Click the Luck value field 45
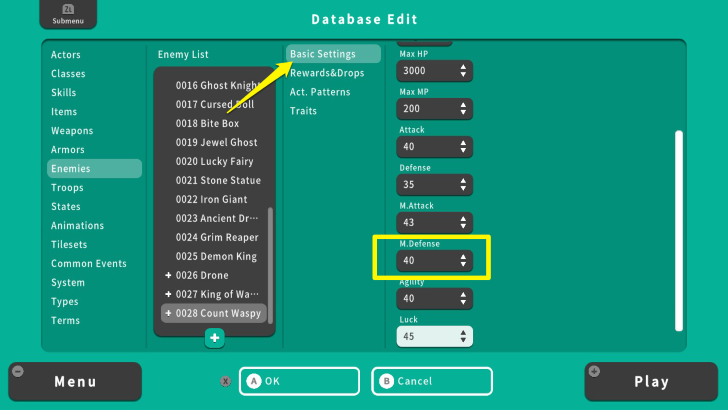Image resolution: width=728 pixels, height=410 pixels. tap(434, 337)
